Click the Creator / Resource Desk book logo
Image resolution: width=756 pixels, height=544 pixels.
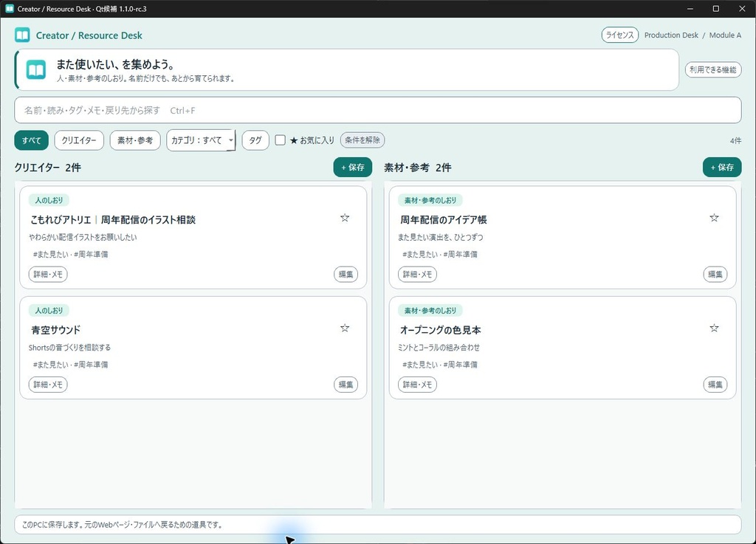point(22,35)
